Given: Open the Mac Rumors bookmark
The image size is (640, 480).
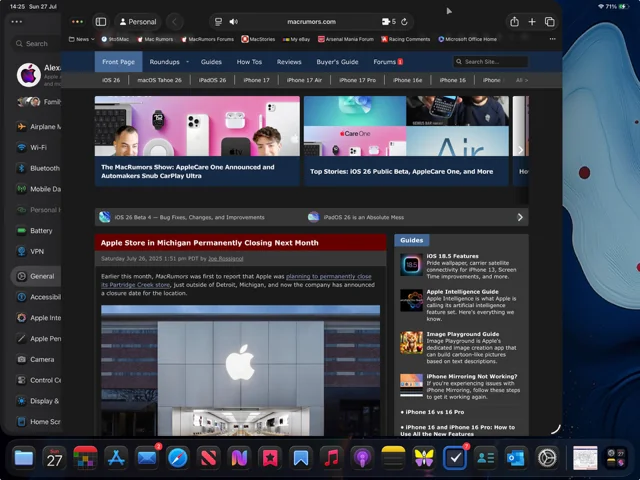Looking at the screenshot, I should (x=155, y=39).
